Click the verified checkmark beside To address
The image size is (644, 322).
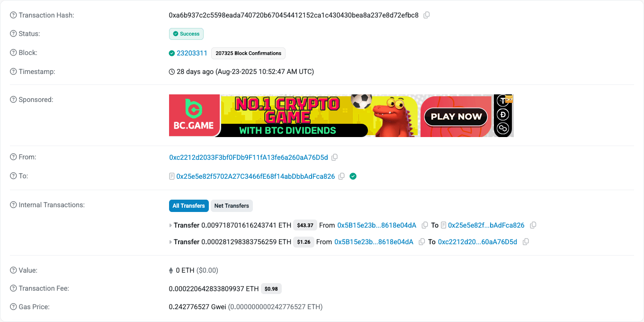click(353, 176)
